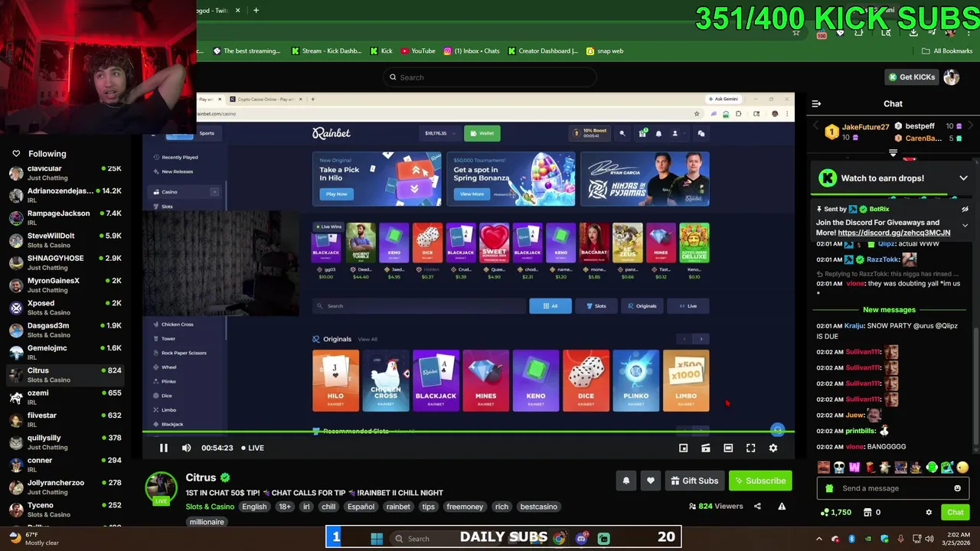980x551 pixels.
Task: Select the Rainbet Originals filter tab
Action: [x=642, y=306]
